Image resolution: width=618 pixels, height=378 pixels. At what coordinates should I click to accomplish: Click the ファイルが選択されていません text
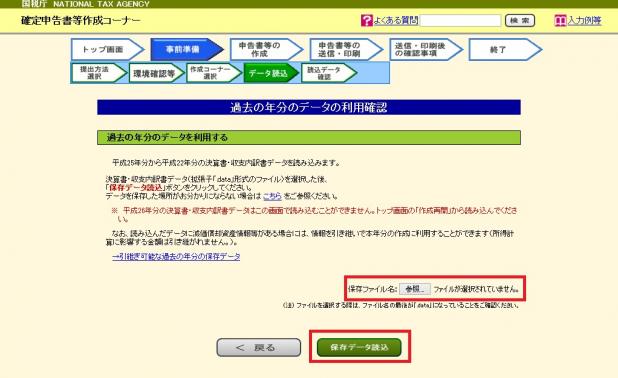tap(476, 289)
